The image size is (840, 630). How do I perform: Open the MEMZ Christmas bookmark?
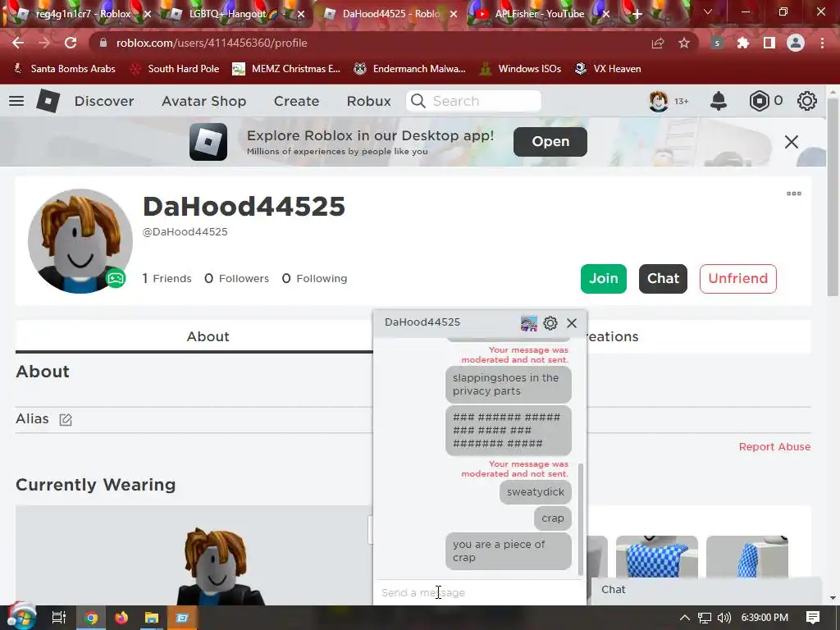(286, 69)
